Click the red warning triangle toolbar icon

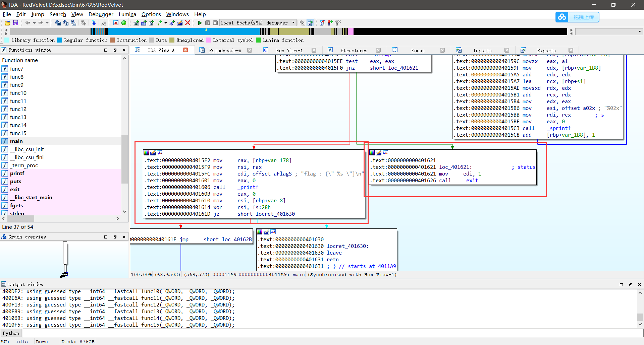116,23
